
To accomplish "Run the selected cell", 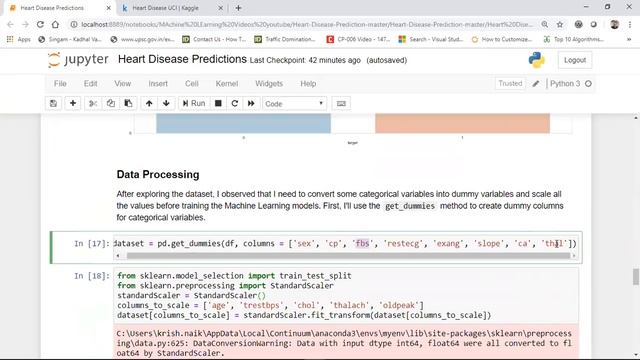I will [x=194, y=104].
